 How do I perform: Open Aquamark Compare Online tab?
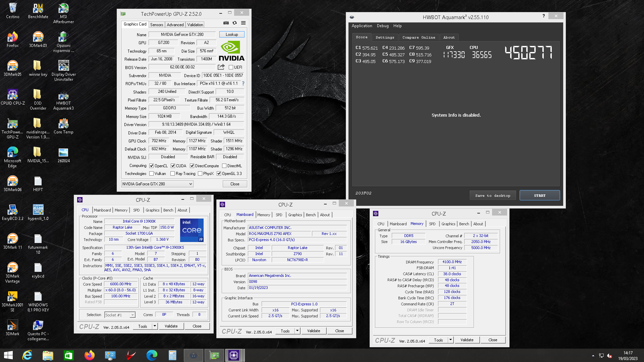click(419, 37)
